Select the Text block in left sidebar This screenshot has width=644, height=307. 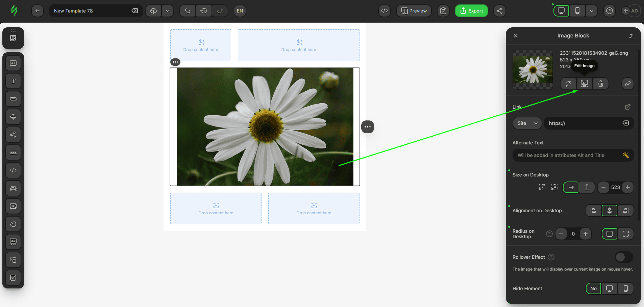13,81
